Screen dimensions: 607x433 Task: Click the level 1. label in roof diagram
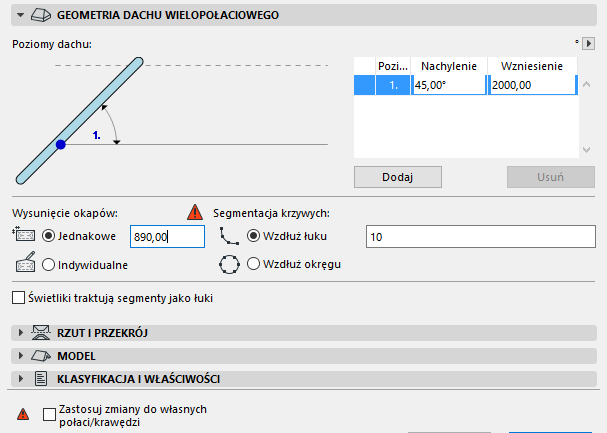coord(97,135)
